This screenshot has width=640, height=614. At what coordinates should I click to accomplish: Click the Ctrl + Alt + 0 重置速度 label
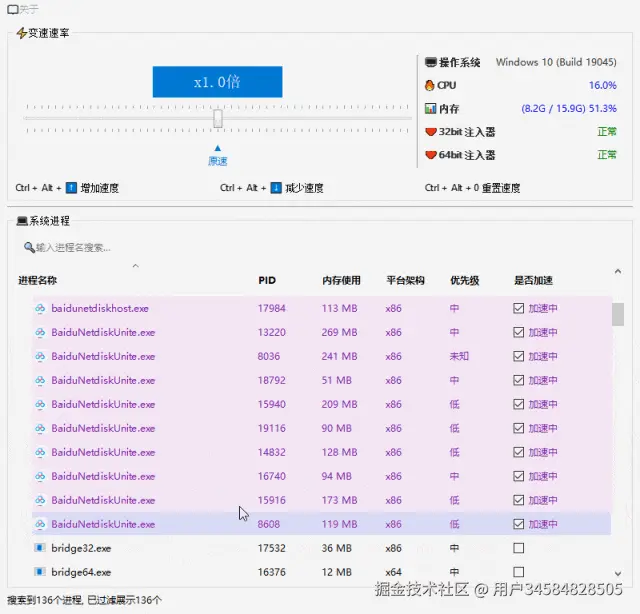[472, 188]
